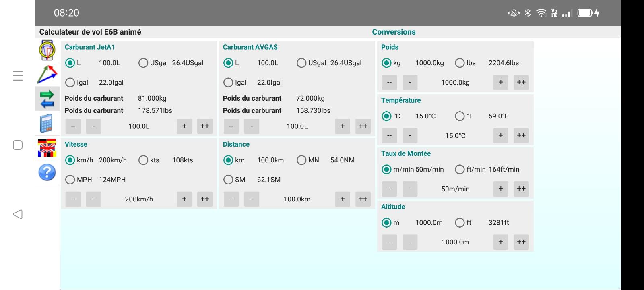Increase JetA1 fuel with + button
This screenshot has height=290, width=644.
coord(184,126)
